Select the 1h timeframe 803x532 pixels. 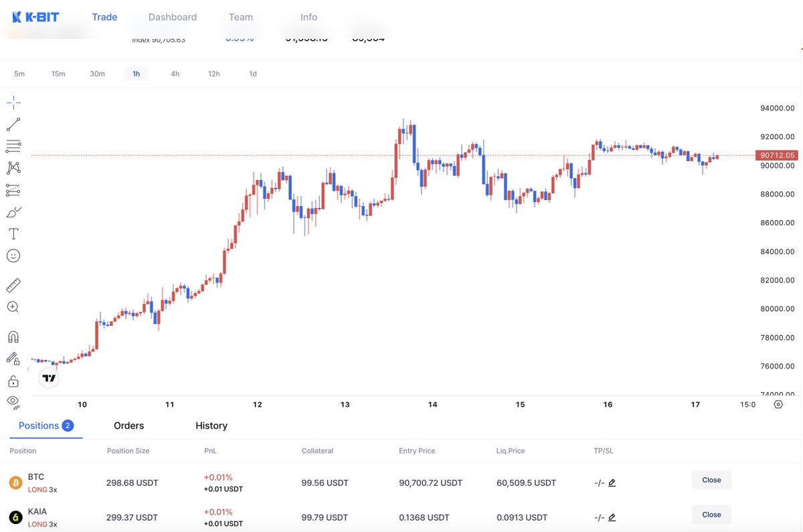pos(137,74)
